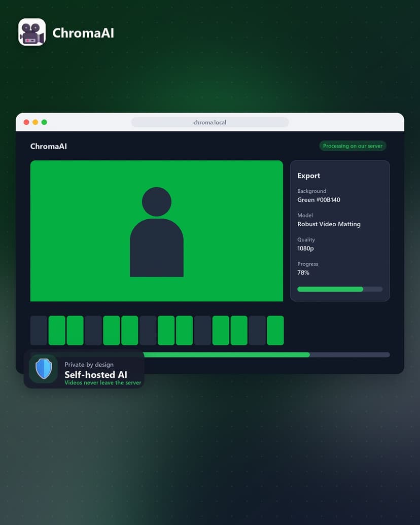This screenshot has height=525, width=420.
Task: Click the '1080p' quality value
Action: (x=305, y=249)
